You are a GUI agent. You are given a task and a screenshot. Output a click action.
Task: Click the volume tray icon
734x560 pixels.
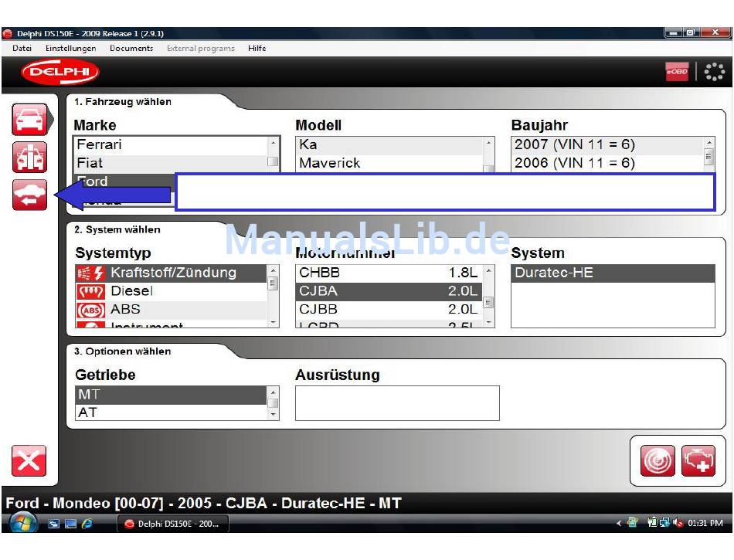pos(678,523)
